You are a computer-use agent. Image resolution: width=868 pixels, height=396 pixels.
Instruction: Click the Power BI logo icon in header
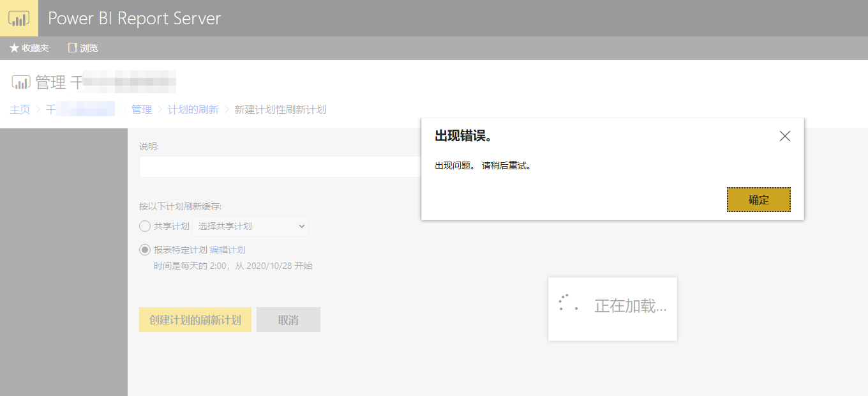click(19, 19)
